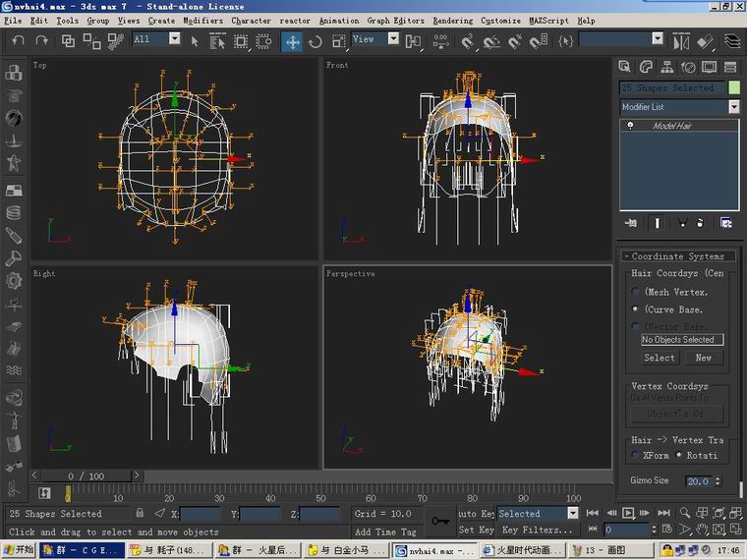Click the Pan View hand icon

(x=702, y=530)
